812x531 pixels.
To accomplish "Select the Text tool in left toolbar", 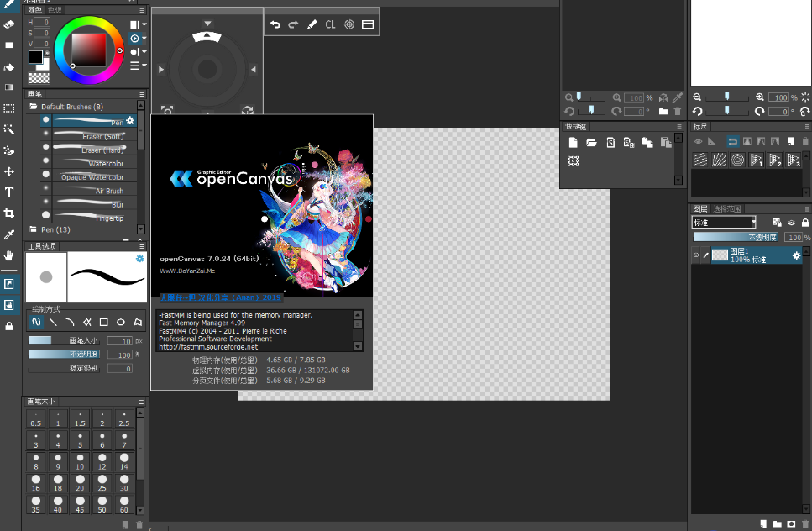I will point(9,192).
